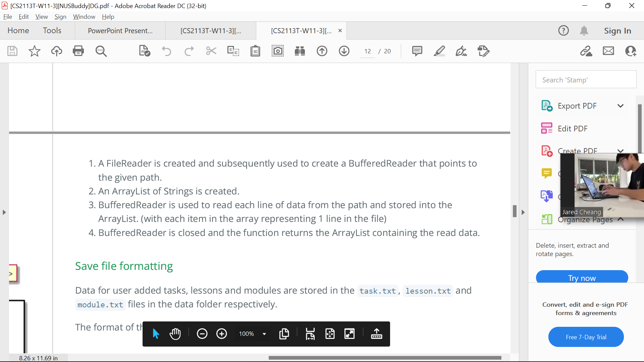Screen dimensions: 644x362
Task: Select the Hand pan tool
Action: 175,334
